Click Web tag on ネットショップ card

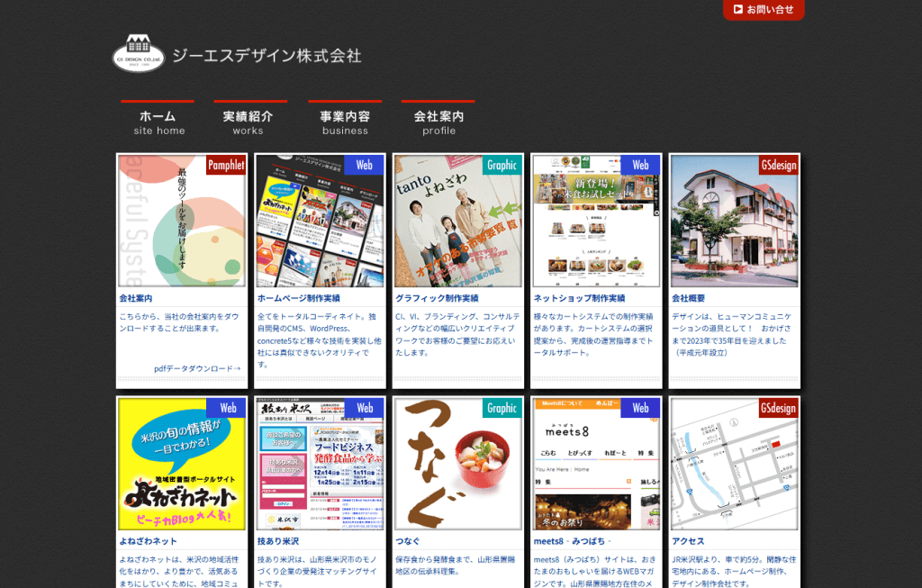640,165
